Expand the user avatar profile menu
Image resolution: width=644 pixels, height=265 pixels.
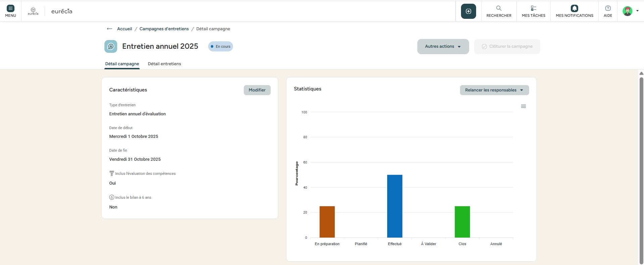tap(630, 11)
